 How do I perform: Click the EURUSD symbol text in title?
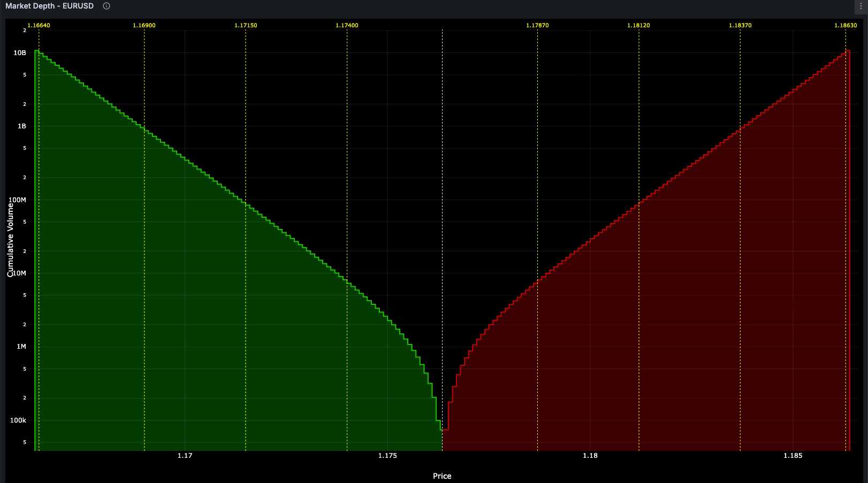point(78,6)
